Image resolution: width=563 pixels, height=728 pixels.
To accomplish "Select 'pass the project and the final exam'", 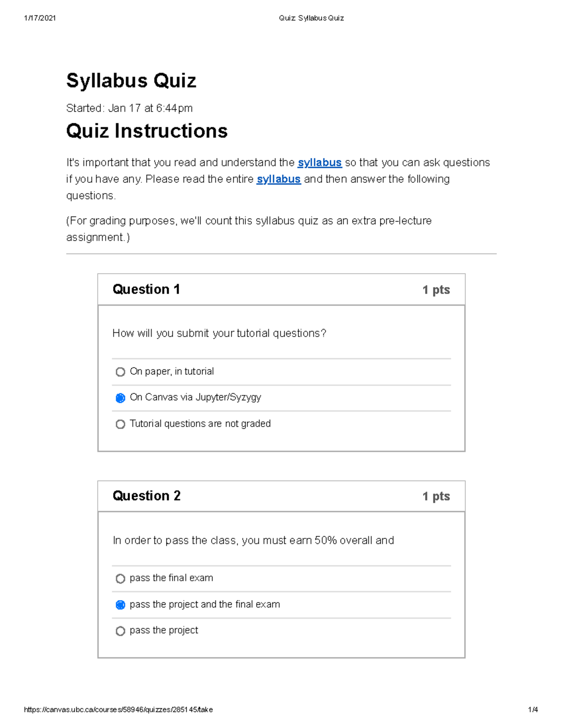I will [x=121, y=604].
